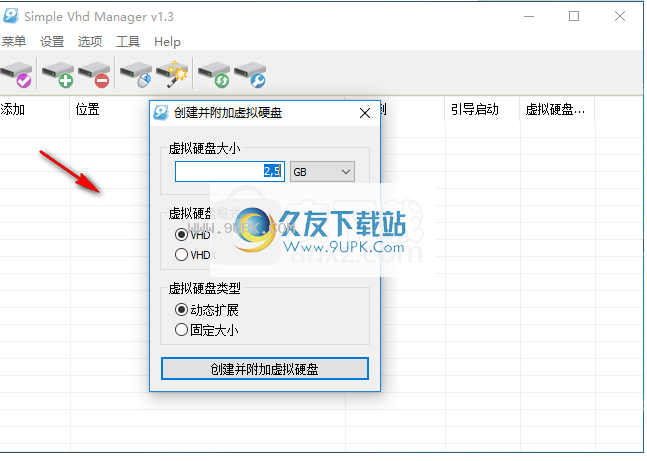The image size is (647, 461).
Task: Open the 选项 menu
Action: coord(90,41)
